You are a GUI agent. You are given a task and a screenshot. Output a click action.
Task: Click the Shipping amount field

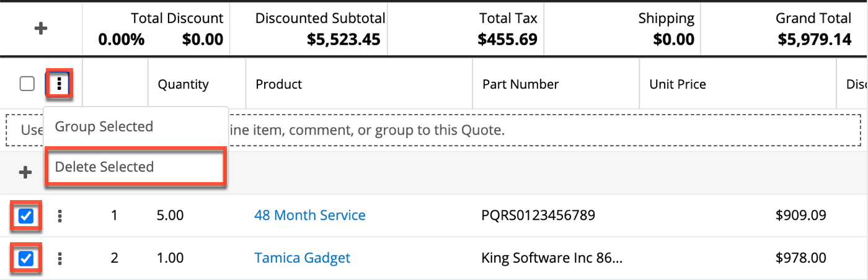pos(673,40)
